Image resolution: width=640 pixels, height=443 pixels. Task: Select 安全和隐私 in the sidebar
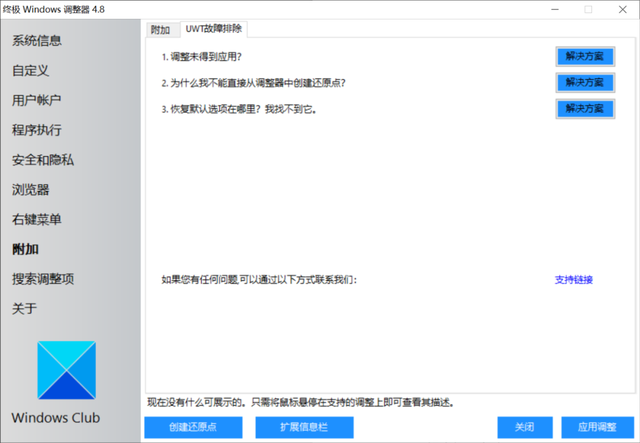click(43, 160)
